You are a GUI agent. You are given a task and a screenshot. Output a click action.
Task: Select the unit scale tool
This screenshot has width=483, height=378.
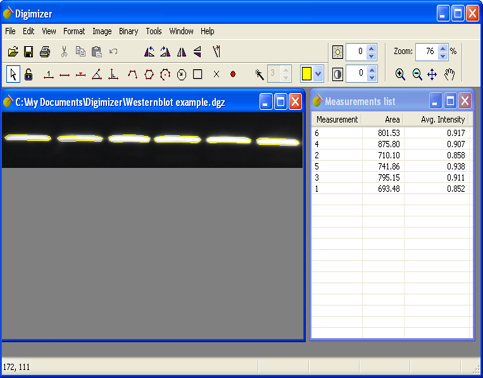(x=49, y=75)
